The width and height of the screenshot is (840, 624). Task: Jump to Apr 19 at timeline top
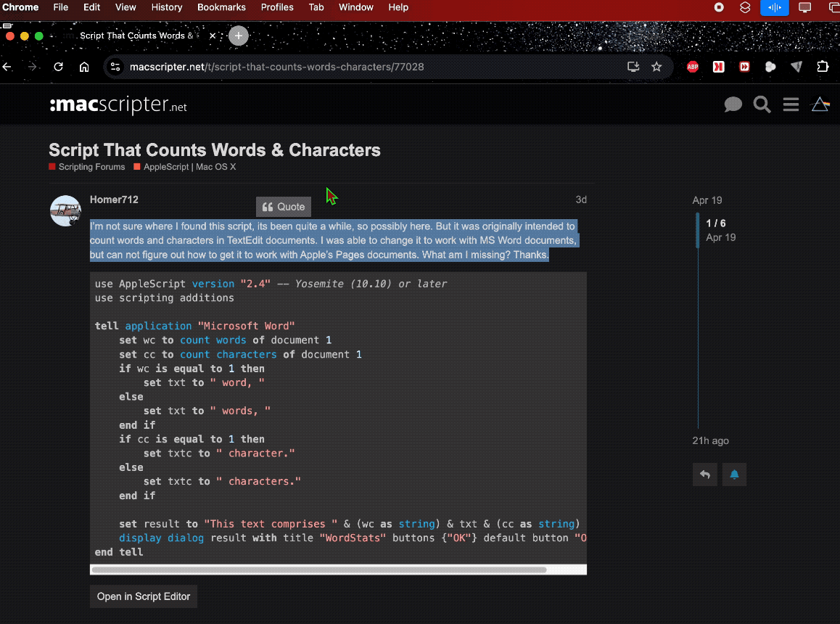coord(707,200)
